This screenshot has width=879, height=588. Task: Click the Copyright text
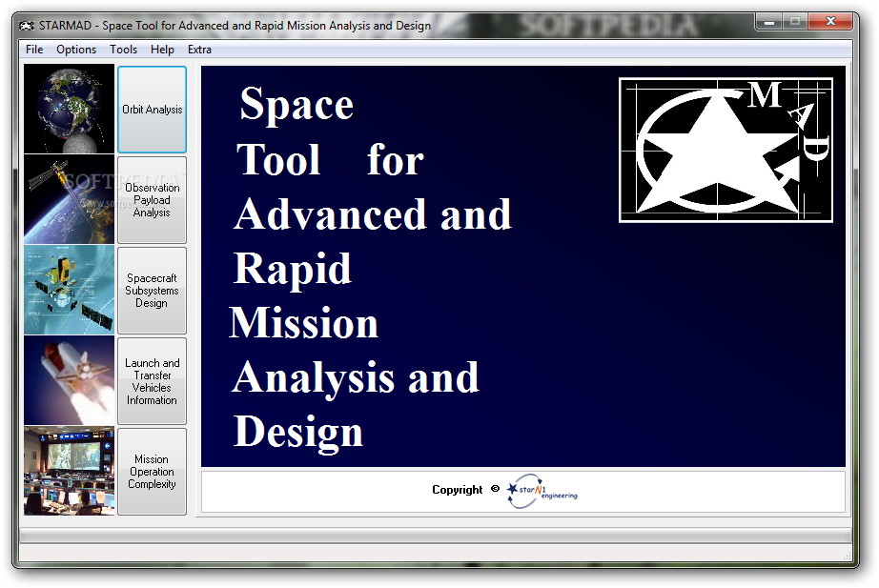[x=457, y=489]
